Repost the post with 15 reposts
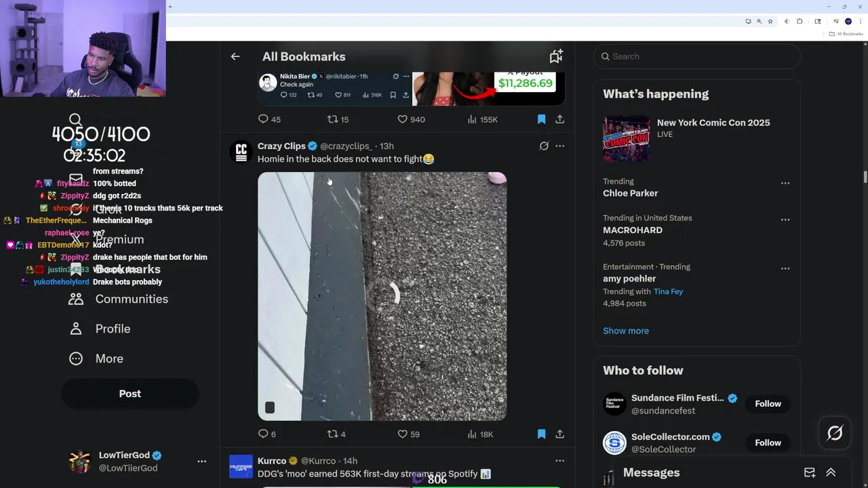The width and height of the screenshot is (868, 488). pos(338,119)
